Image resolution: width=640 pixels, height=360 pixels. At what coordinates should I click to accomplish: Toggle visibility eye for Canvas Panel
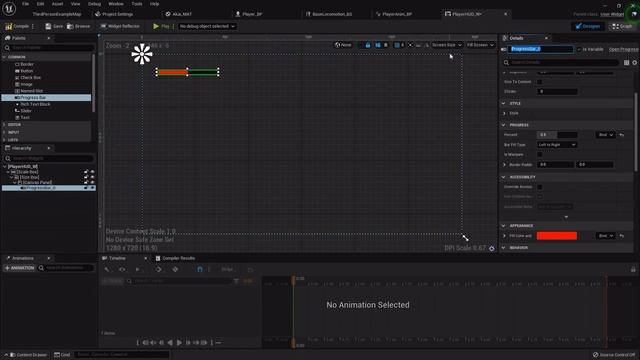pyautogui.click(x=92, y=182)
